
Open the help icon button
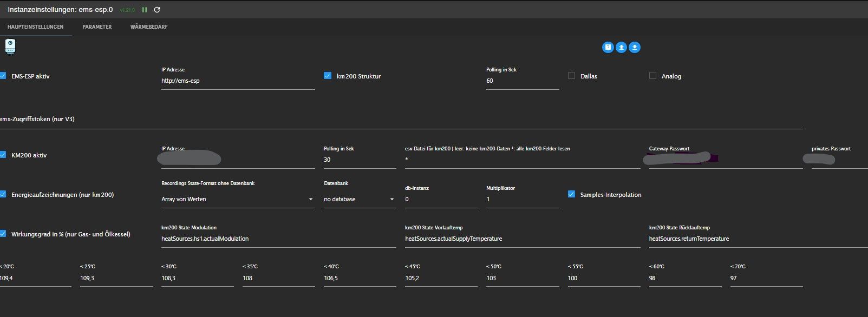point(608,48)
